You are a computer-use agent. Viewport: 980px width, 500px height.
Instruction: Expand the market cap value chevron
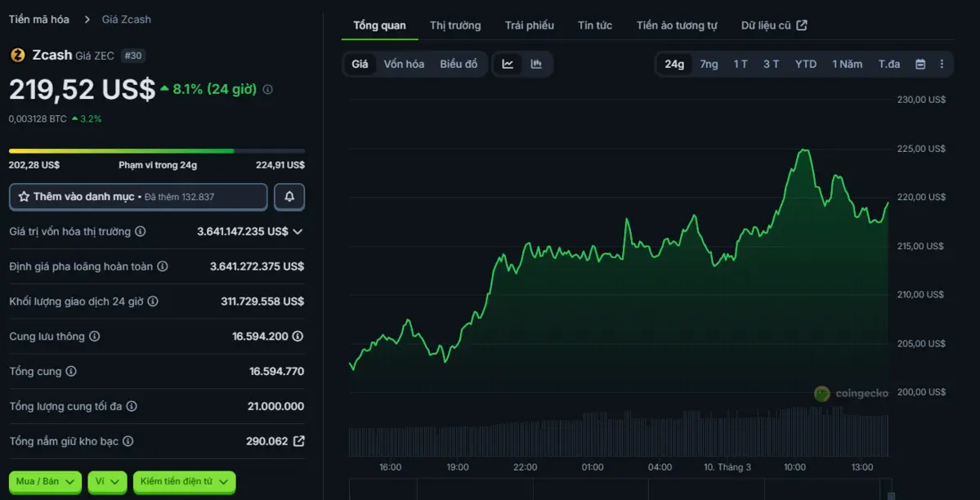(298, 231)
